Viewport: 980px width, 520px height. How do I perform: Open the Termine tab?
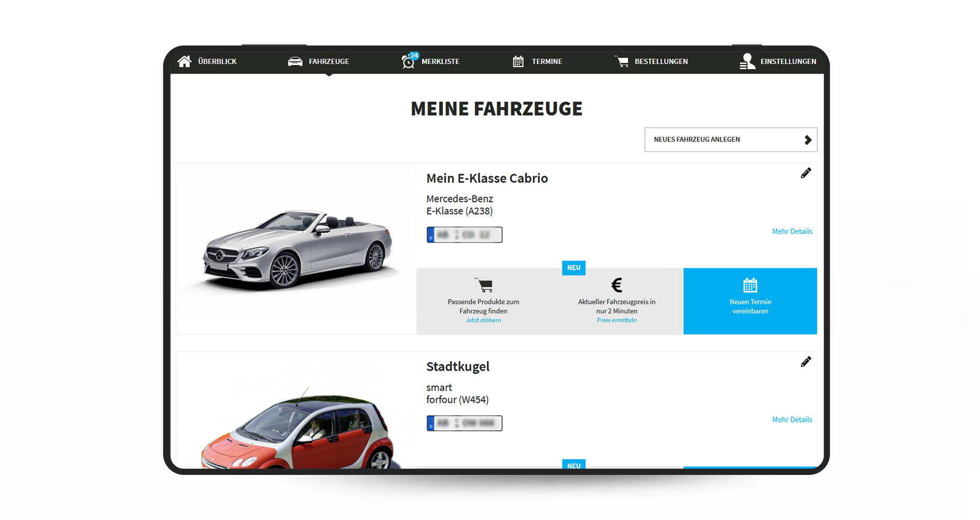click(547, 62)
